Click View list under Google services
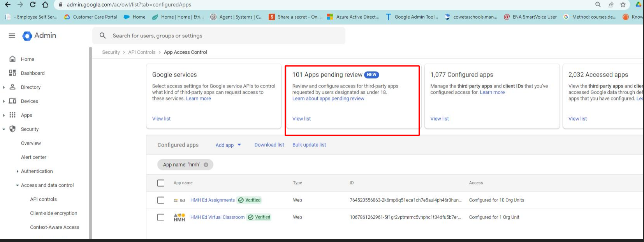 pyautogui.click(x=161, y=119)
